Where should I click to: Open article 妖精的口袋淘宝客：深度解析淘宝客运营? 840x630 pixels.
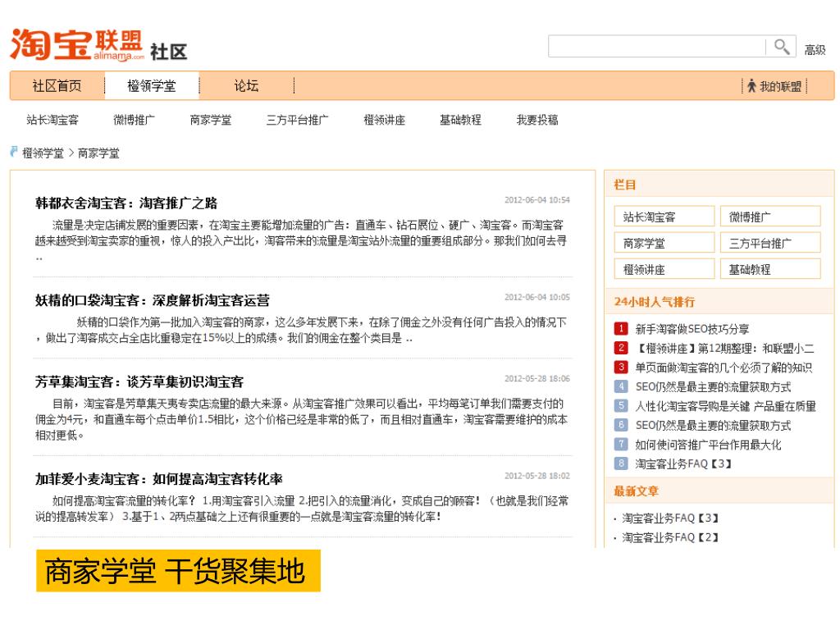[152, 300]
